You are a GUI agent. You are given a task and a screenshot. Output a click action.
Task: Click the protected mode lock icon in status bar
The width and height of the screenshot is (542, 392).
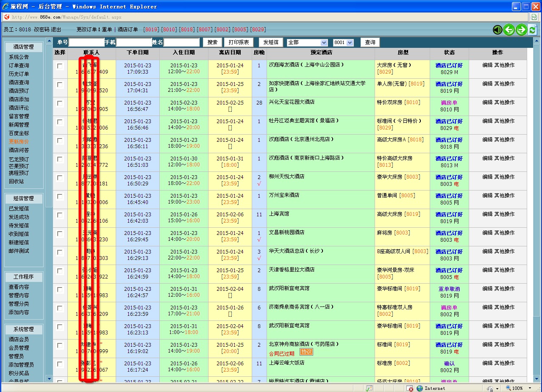point(490,388)
